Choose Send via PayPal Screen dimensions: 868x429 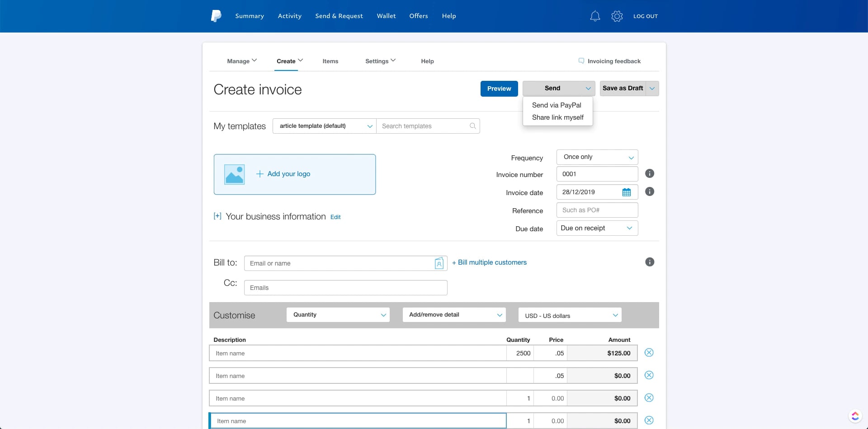click(x=557, y=105)
